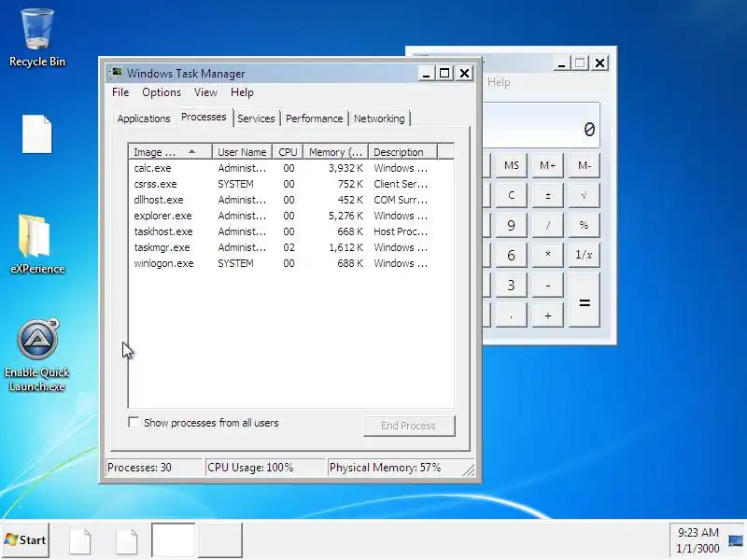747x560 pixels.
Task: Click the square root button in Calculator
Action: click(x=585, y=195)
